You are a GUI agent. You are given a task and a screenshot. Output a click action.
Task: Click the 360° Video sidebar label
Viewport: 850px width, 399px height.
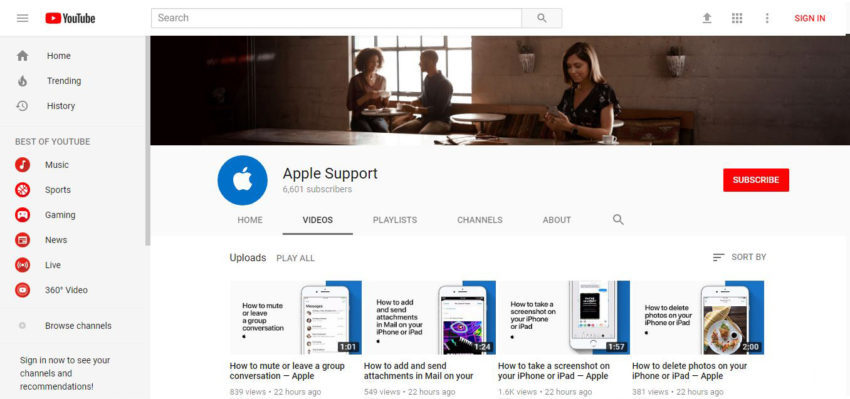click(x=66, y=290)
